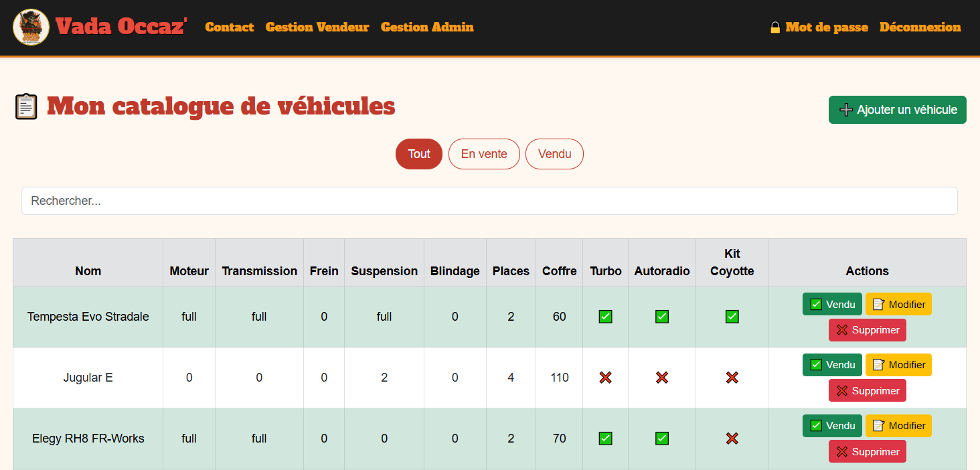Show all vehicles with Tout filter
Screen dimensions: 980x470
point(418,154)
